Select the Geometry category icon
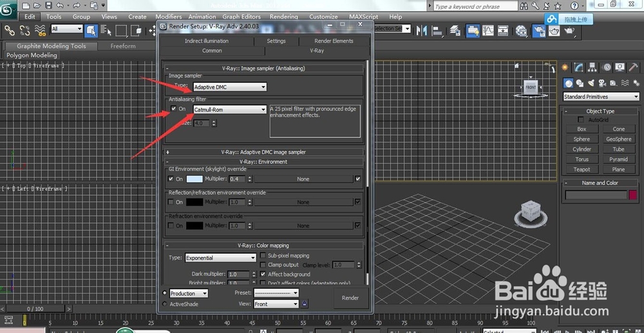644x333 pixels. [x=568, y=83]
